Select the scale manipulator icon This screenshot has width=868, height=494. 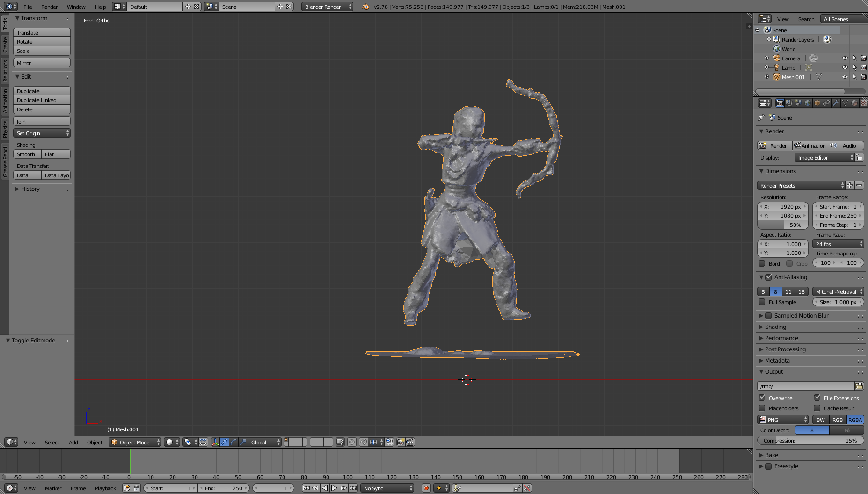pyautogui.click(x=243, y=442)
